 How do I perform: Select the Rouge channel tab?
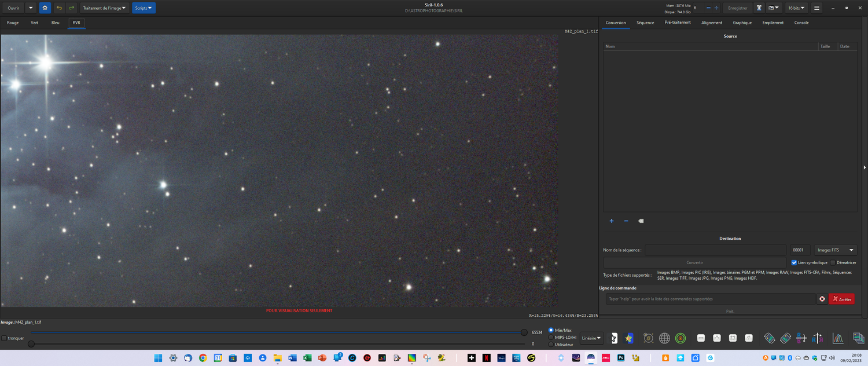click(x=13, y=23)
